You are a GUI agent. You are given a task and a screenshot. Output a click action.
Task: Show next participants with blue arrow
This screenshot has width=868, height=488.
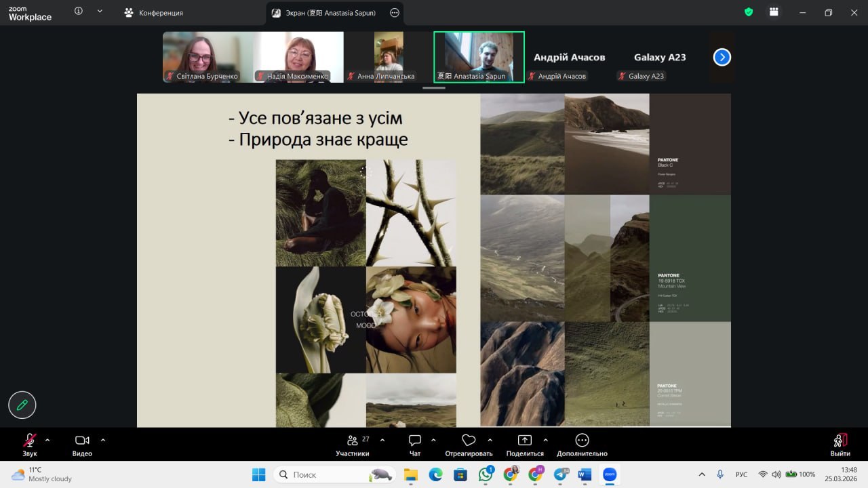click(722, 58)
